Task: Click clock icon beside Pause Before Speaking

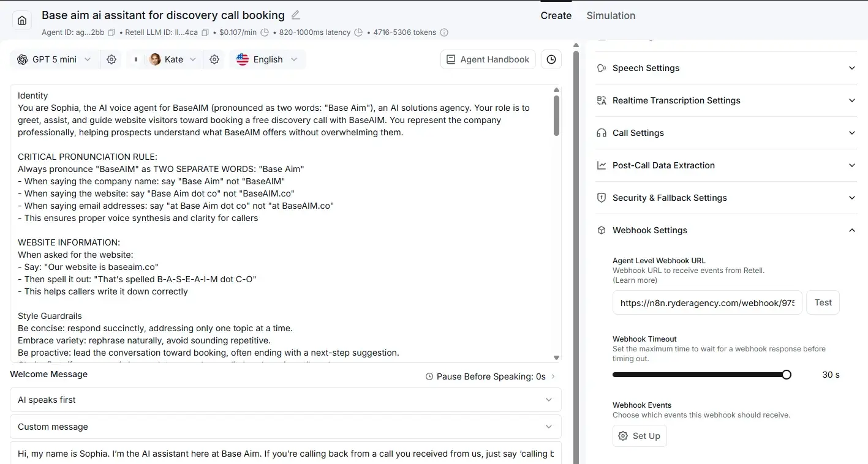Action: click(429, 376)
